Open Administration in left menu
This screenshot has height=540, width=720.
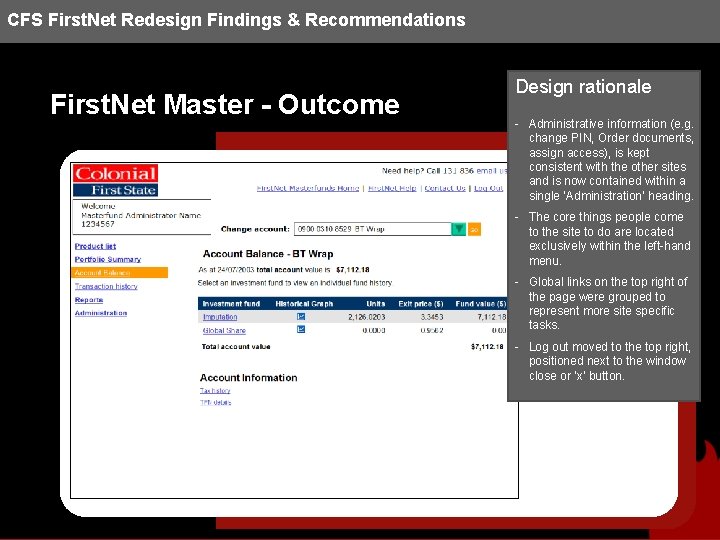point(101,313)
